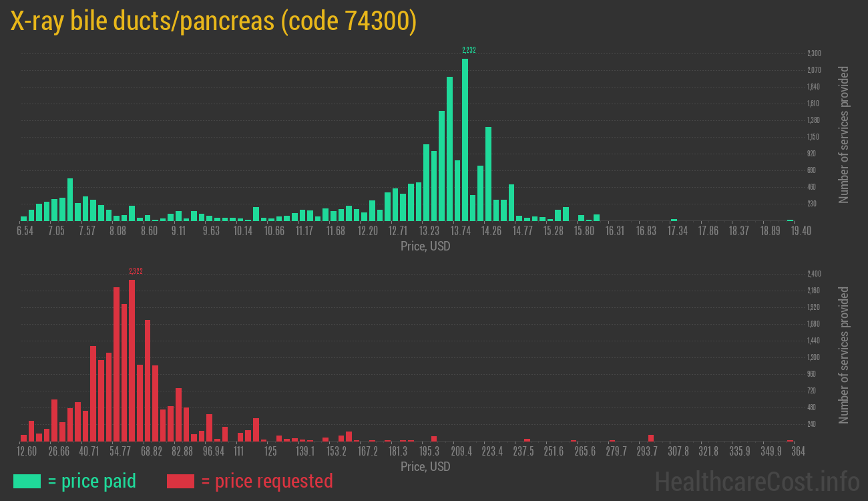Select the 'price requested' legend label
868x501 pixels.
pyautogui.click(x=266, y=481)
